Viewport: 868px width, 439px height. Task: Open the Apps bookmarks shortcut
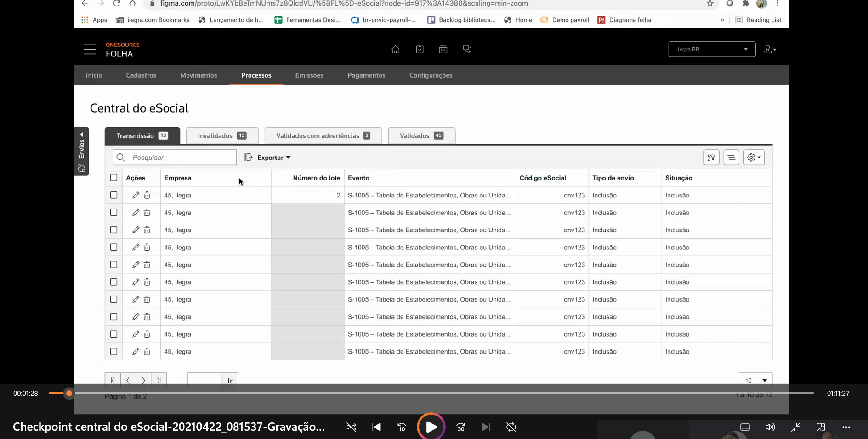94,20
